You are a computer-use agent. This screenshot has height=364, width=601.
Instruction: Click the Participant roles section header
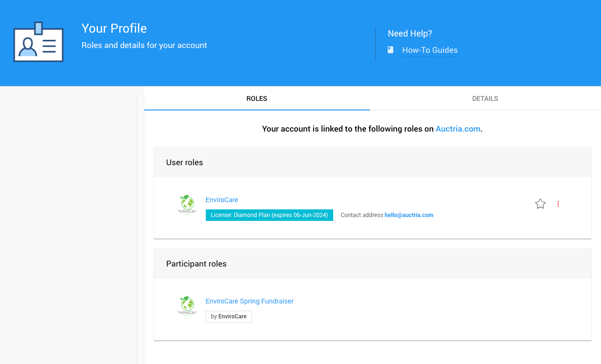click(196, 264)
